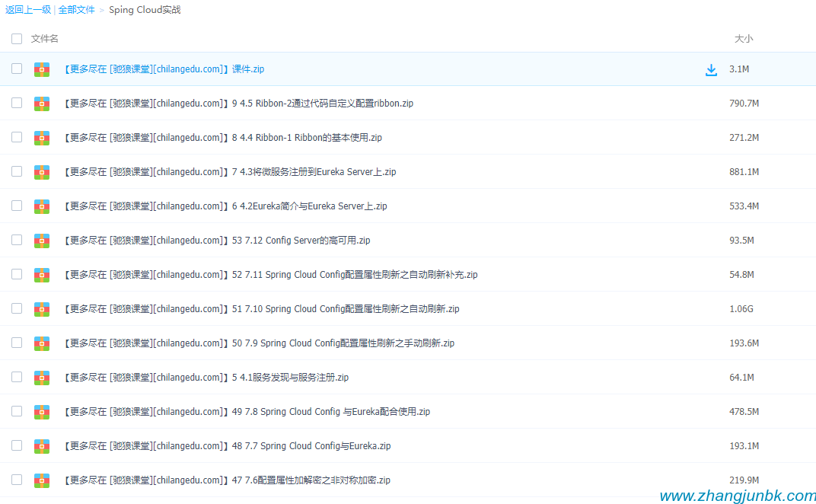
Task: Click the 93.5M size value
Action: click(x=741, y=241)
